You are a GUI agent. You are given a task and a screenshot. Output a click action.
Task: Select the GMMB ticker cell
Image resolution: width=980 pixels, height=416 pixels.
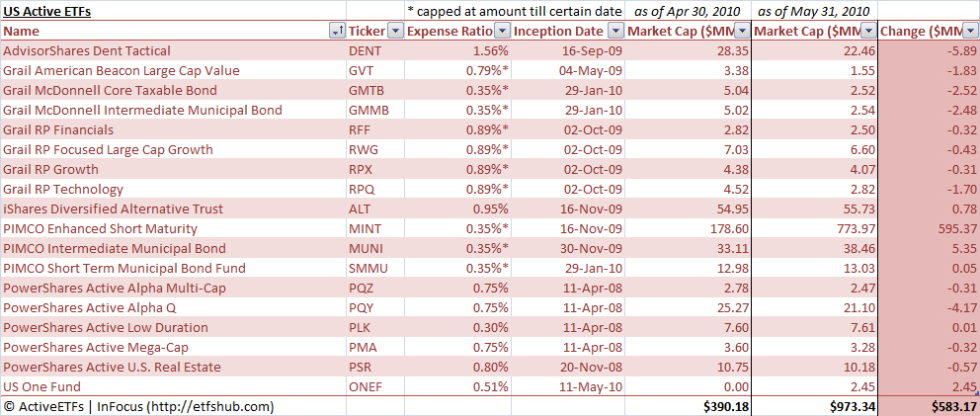[x=375, y=110]
